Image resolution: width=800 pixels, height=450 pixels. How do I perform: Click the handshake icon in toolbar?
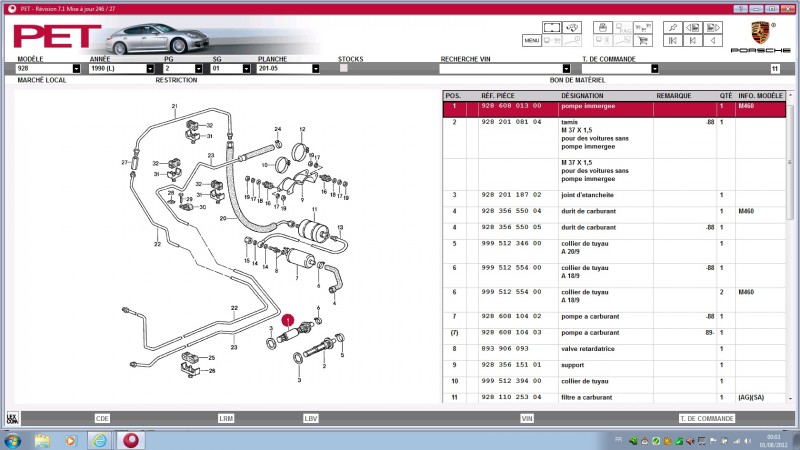point(572,28)
